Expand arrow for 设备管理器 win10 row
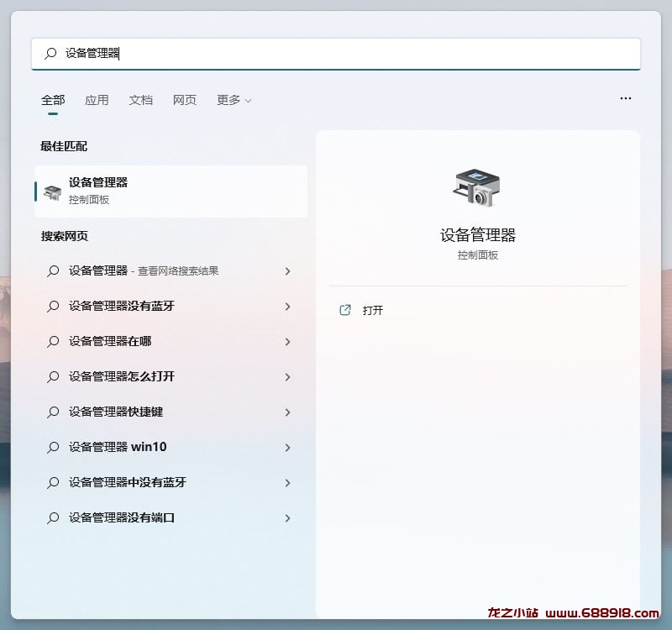The image size is (672, 630). click(287, 448)
